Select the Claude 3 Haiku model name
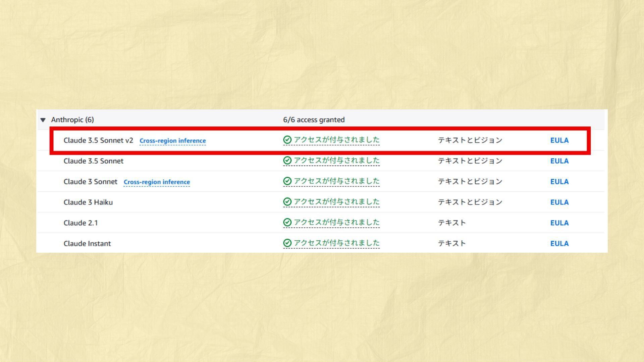Viewport: 644px width, 362px height. point(88,202)
